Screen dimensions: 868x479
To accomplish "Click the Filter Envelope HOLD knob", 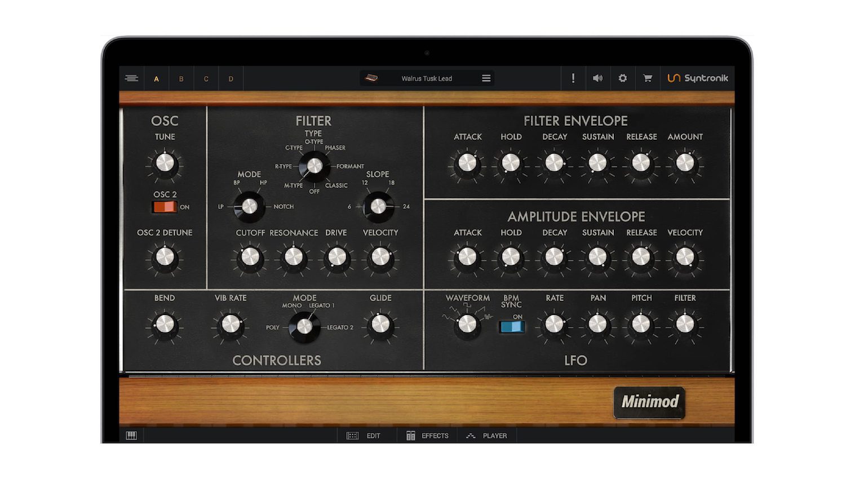I will (511, 163).
